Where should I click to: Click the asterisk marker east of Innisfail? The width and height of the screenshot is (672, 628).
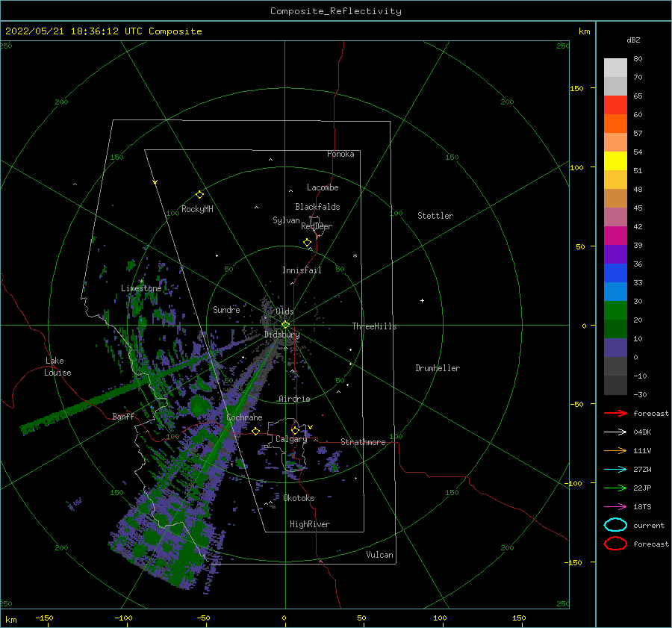click(x=355, y=256)
